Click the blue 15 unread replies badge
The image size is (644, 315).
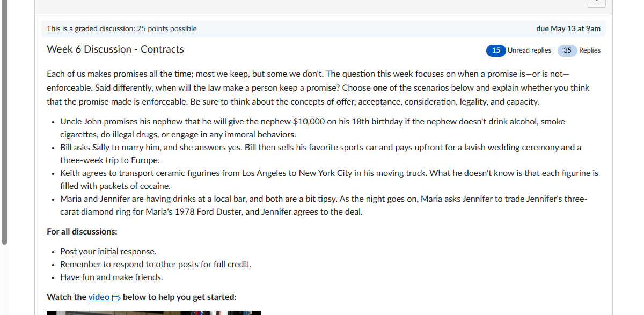[496, 50]
